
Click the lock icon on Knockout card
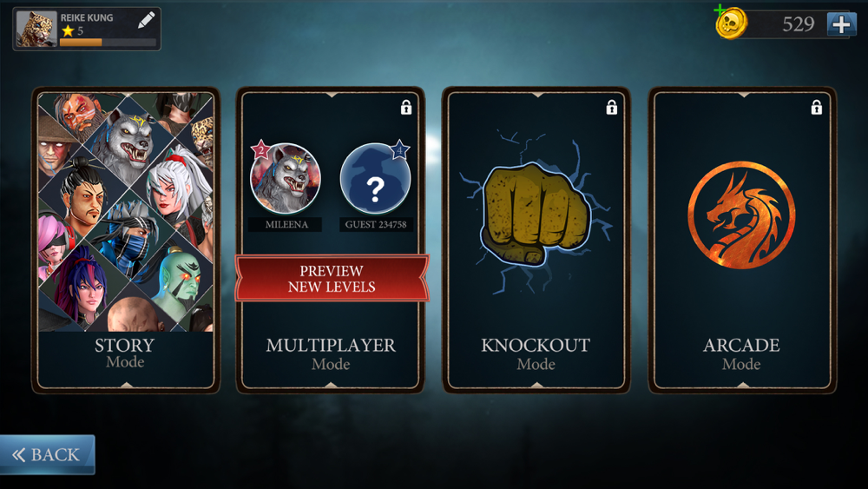[x=611, y=107]
